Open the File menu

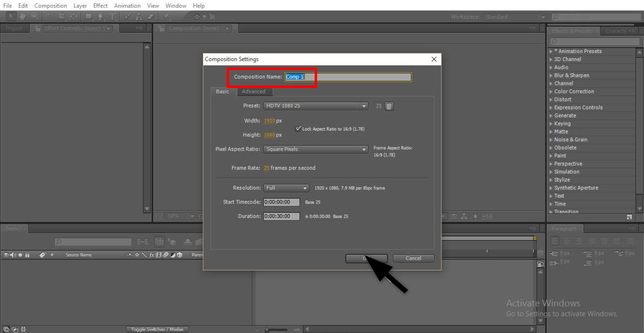coord(8,5)
